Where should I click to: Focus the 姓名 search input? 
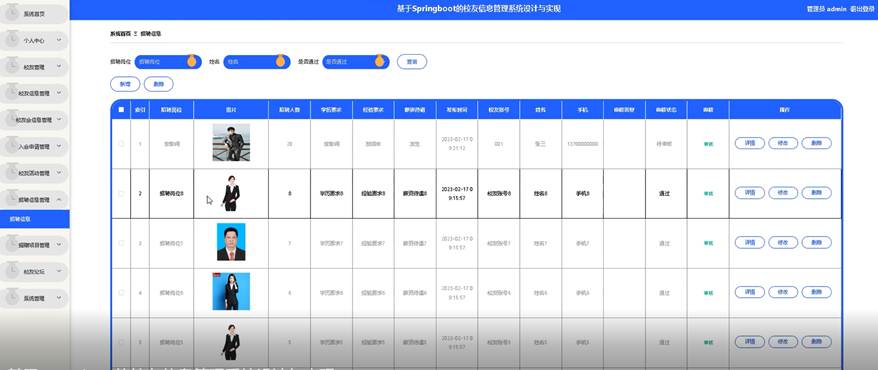click(256, 62)
